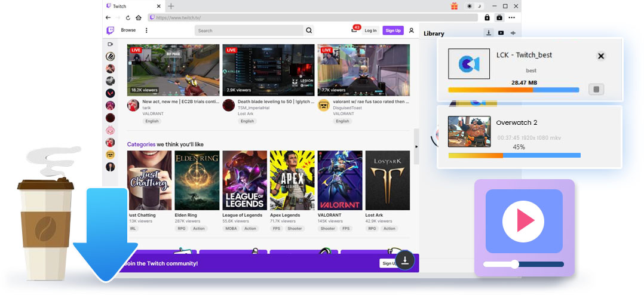Screen dimensions: 644x295
Task: Open the Elden Ring category card
Action: pyautogui.click(x=197, y=180)
